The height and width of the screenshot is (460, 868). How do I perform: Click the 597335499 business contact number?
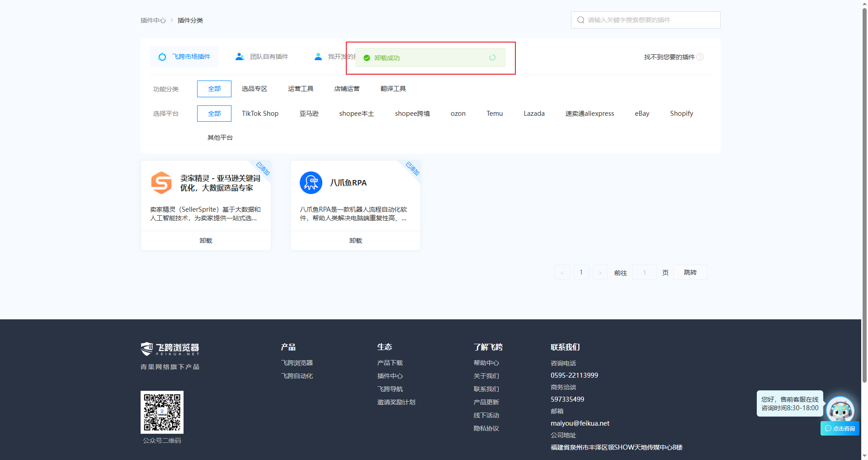pos(567,399)
